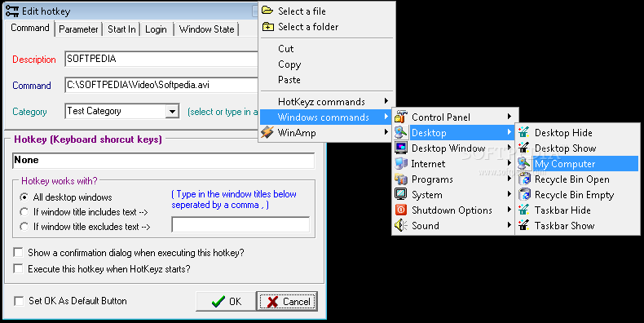Click the Hotkey field showing None
This screenshot has width=644, height=323.
164,160
